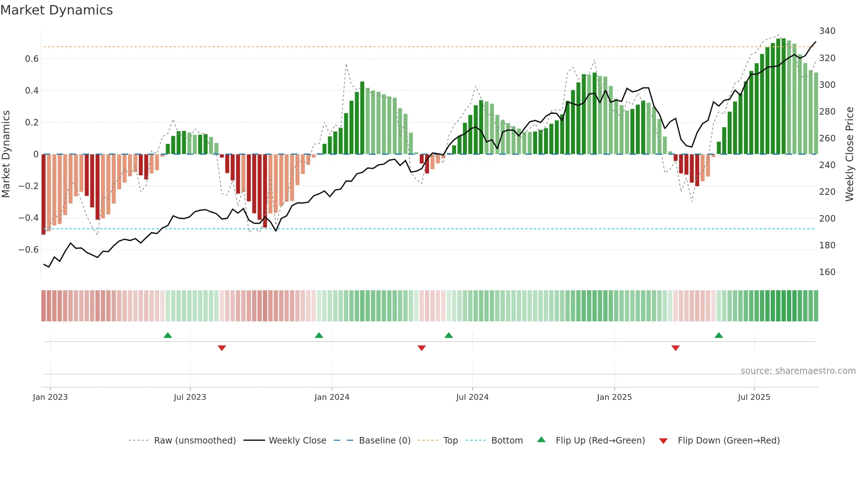Click the Jul 2023 x-axis label
Screen dimensions: 868x488
190,397
